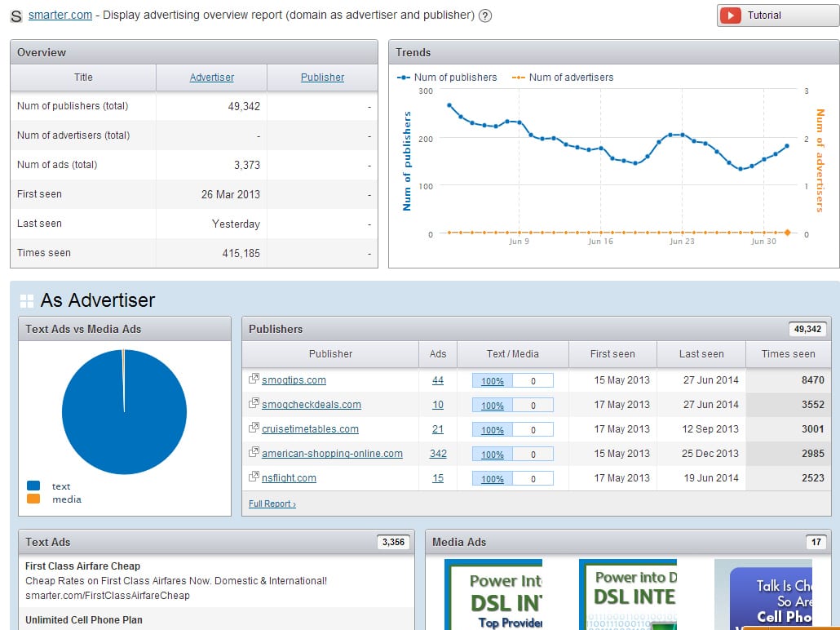
Task: Open external link icon for smogcheckdeals.com
Action: click(x=254, y=403)
